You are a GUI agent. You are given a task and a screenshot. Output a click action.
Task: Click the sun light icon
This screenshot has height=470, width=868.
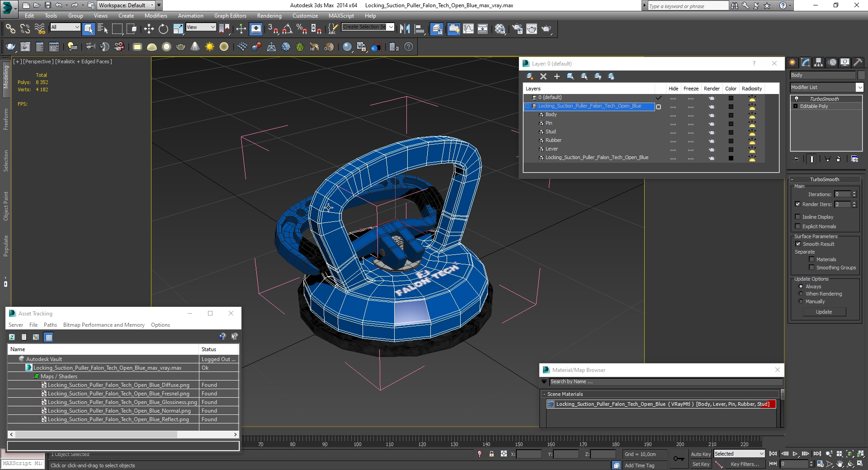tap(209, 47)
